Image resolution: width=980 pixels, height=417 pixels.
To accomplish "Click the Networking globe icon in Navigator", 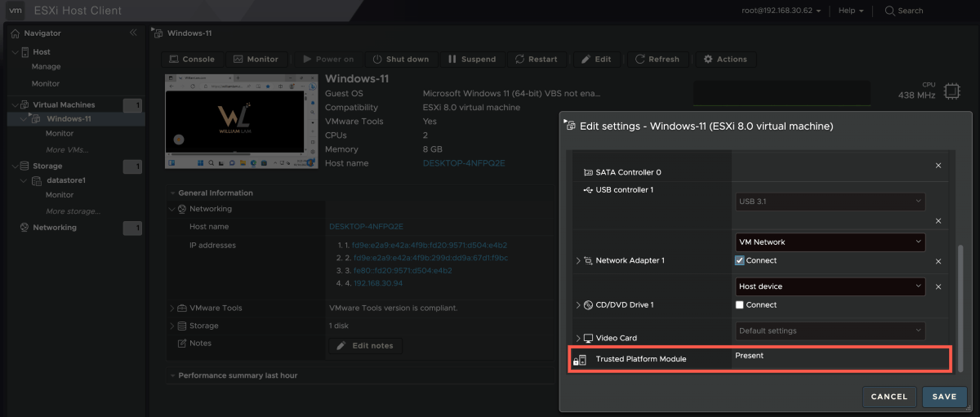I will point(25,228).
